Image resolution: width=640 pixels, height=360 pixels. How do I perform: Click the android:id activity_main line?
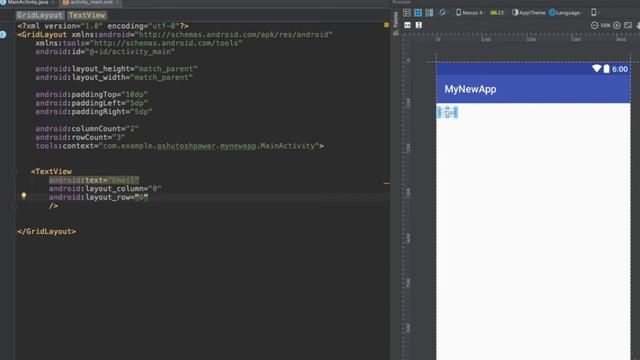pos(105,52)
